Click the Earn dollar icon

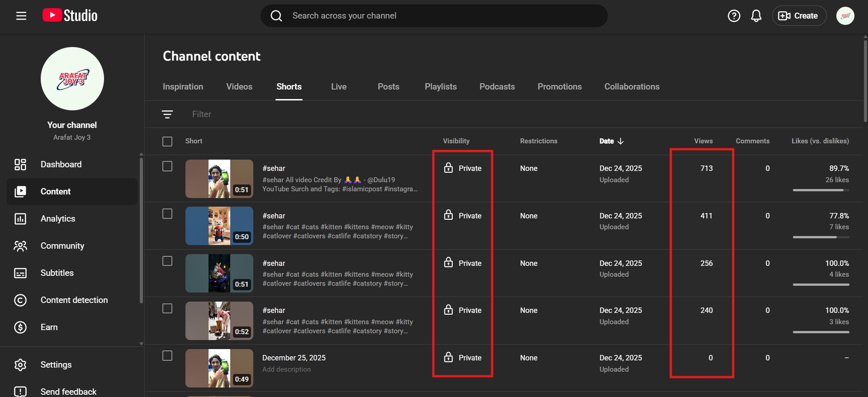(20, 327)
